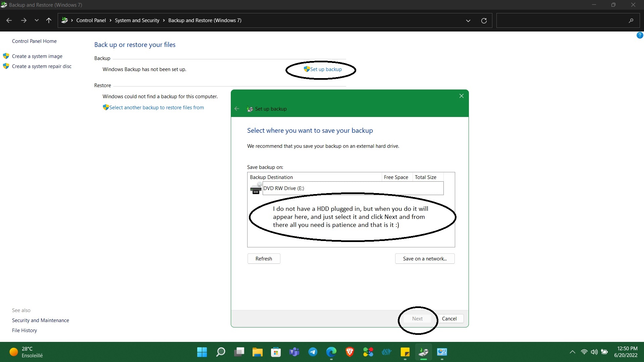Click the System and Security breadcrumb
Screen dimensions: 644x362
pyautogui.click(x=137, y=20)
